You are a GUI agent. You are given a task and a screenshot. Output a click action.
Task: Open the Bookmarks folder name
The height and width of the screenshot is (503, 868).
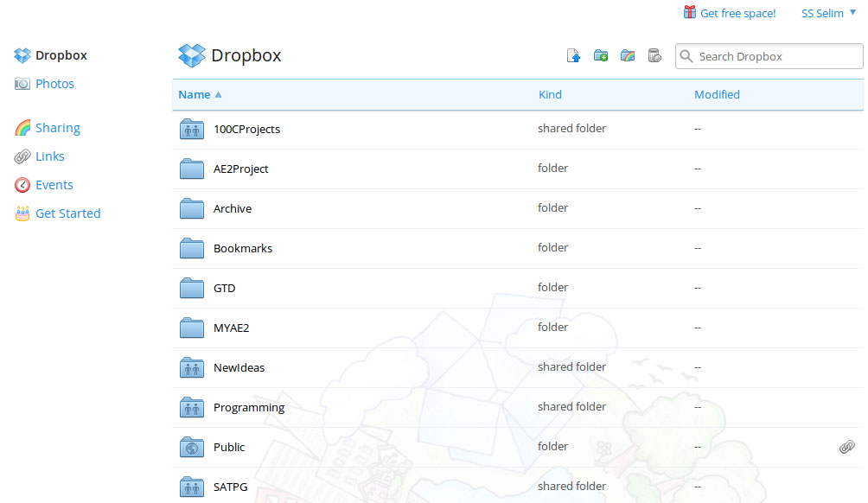(243, 248)
